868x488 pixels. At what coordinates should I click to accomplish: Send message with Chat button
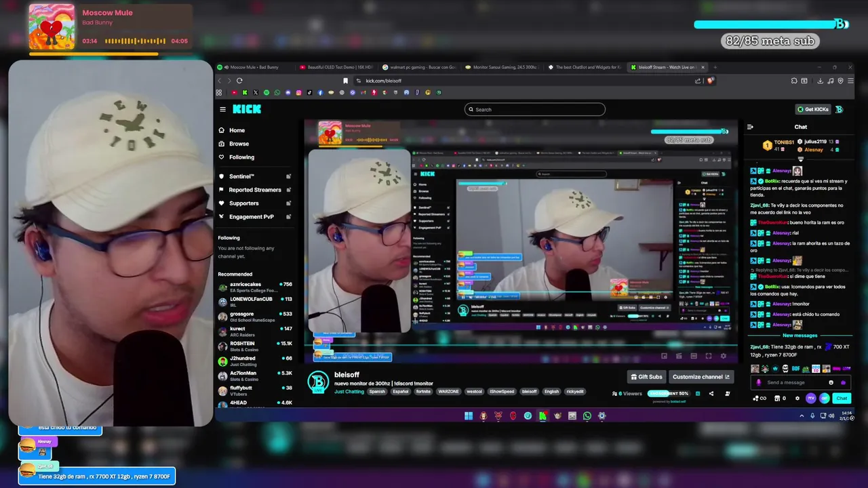click(x=842, y=398)
